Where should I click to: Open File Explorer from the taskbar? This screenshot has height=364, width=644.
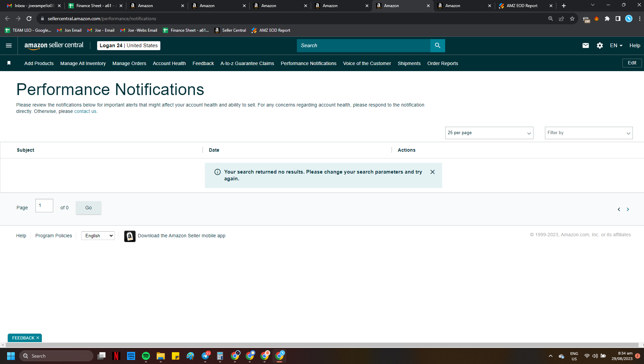click(x=161, y=356)
